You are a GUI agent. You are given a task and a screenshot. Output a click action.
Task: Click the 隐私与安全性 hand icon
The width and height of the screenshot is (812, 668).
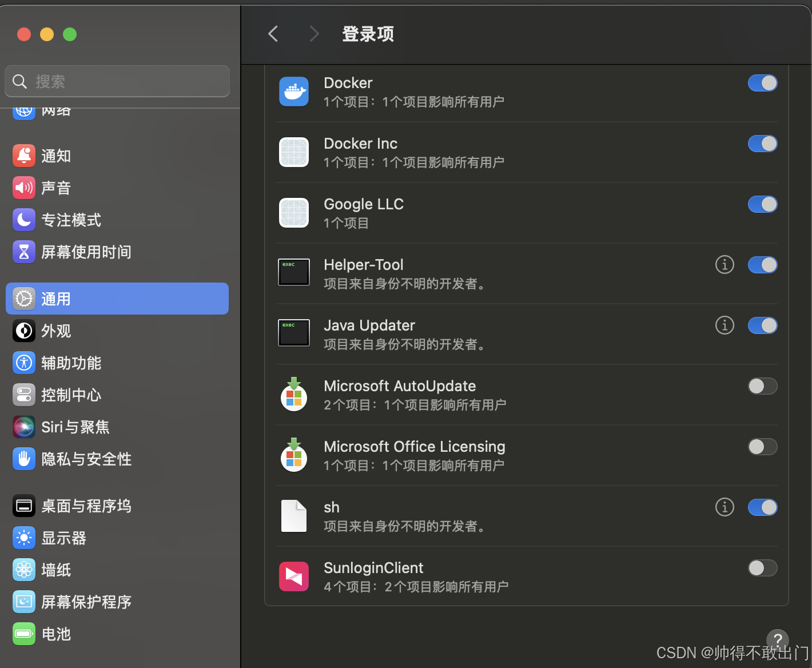pos(24,459)
